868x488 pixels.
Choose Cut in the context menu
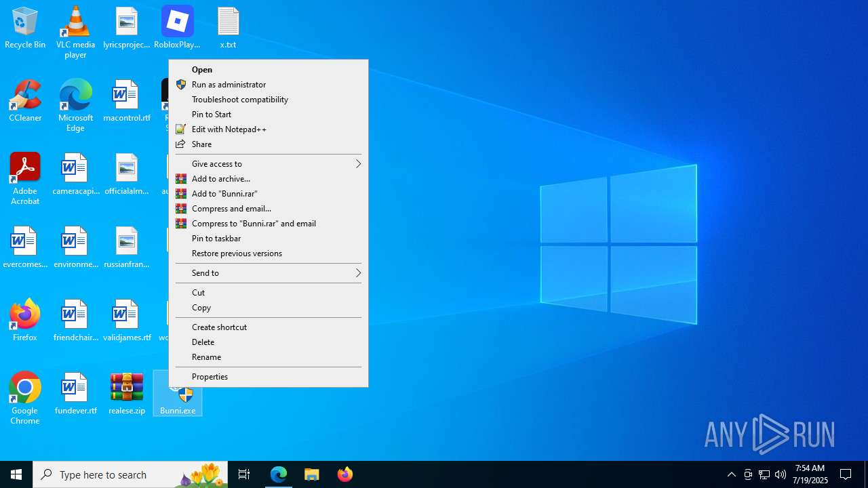pyautogui.click(x=269, y=293)
